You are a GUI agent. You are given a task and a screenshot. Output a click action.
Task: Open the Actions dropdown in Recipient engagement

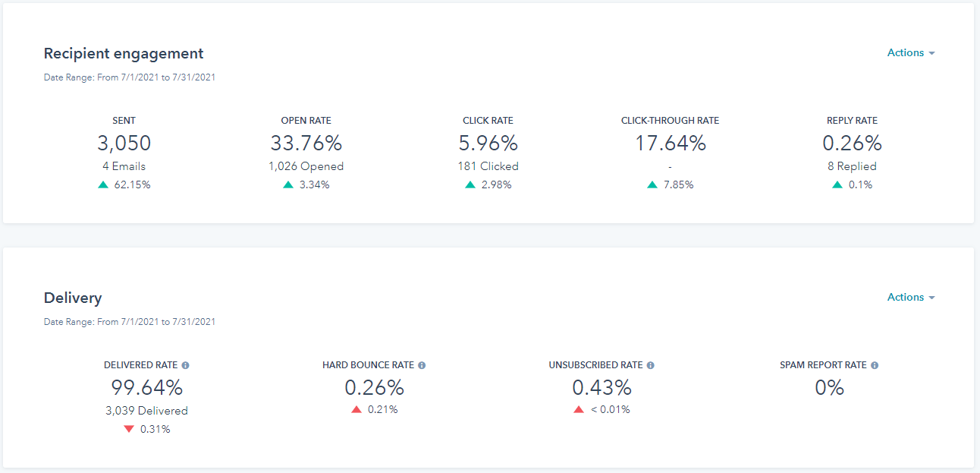point(910,53)
